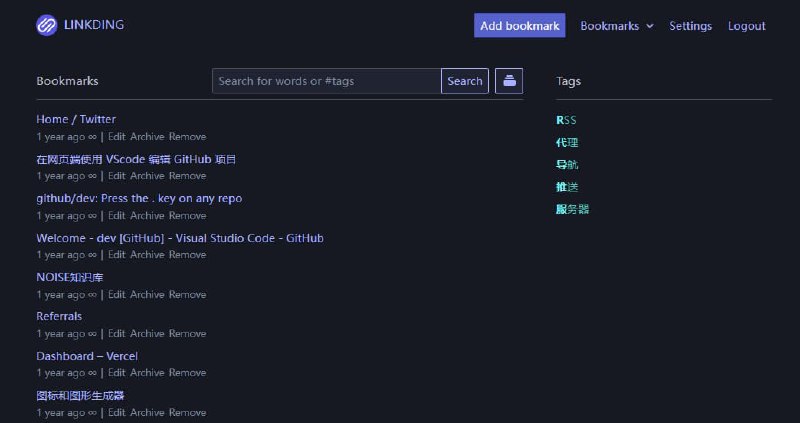The image size is (800, 423).
Task: Click the ∞ snapshot link under github/dev
Action: point(92,216)
